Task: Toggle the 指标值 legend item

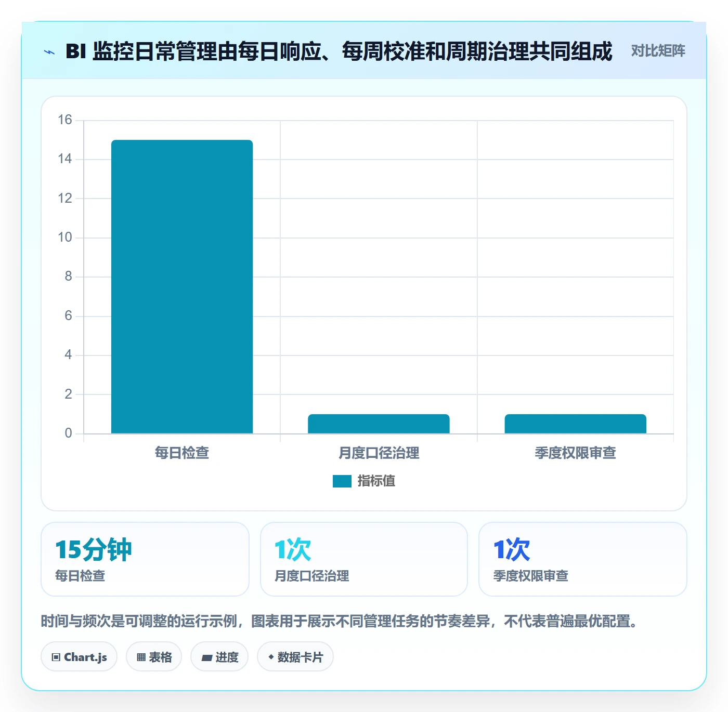Action: click(x=364, y=481)
